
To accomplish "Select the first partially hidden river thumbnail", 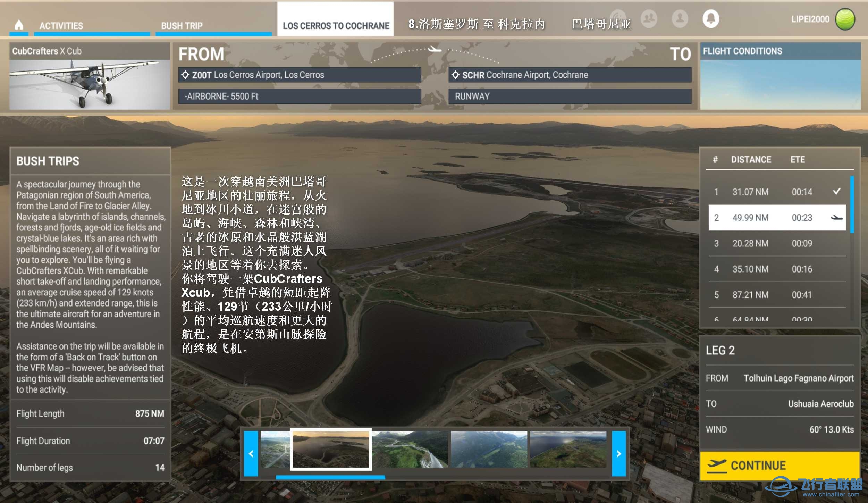I will point(275,449).
